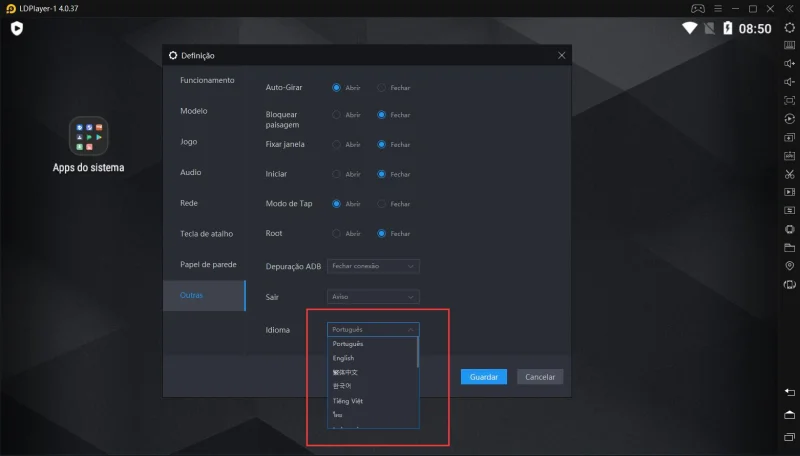Collapse the sidebar with double-chevron icon
The width and height of the screenshot is (800, 456).
789,9
